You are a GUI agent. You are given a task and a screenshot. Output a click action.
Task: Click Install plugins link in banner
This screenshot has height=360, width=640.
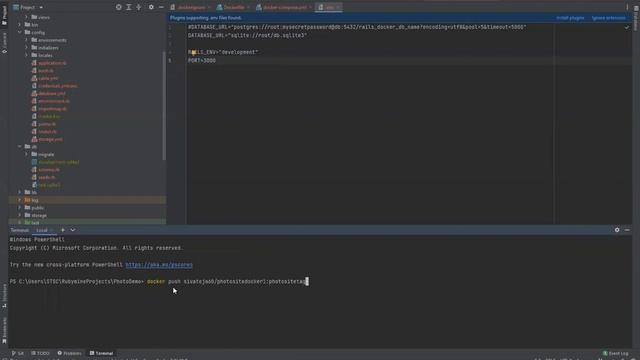coord(570,18)
